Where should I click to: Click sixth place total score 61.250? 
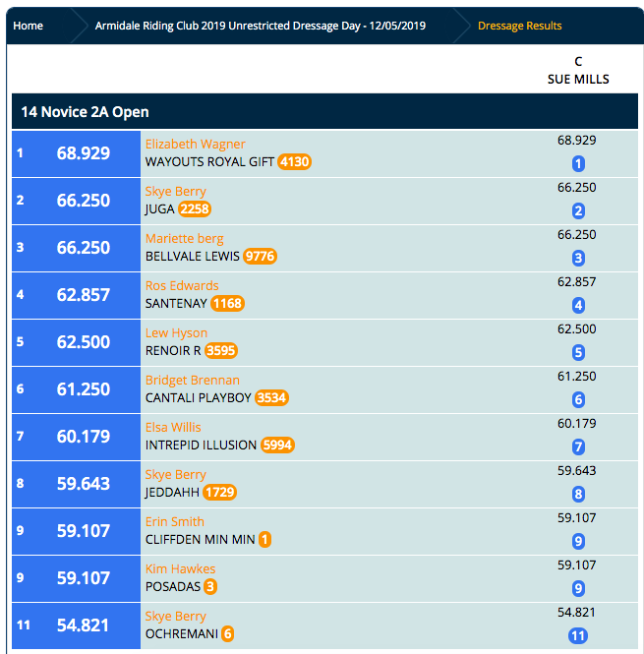(84, 389)
